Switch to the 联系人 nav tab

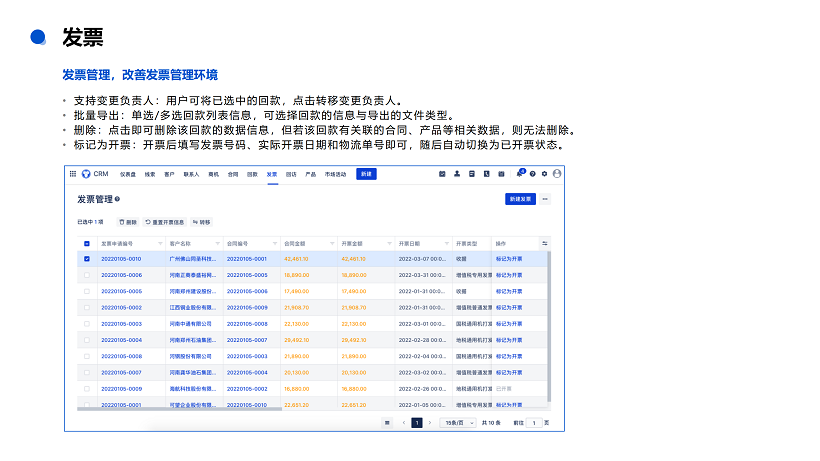[x=191, y=175]
